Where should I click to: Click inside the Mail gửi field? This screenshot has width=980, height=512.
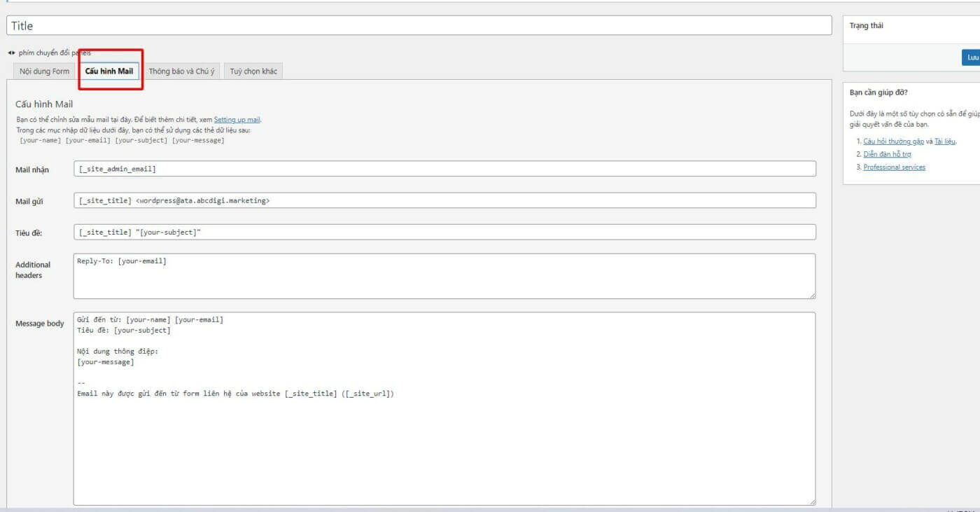(444, 201)
